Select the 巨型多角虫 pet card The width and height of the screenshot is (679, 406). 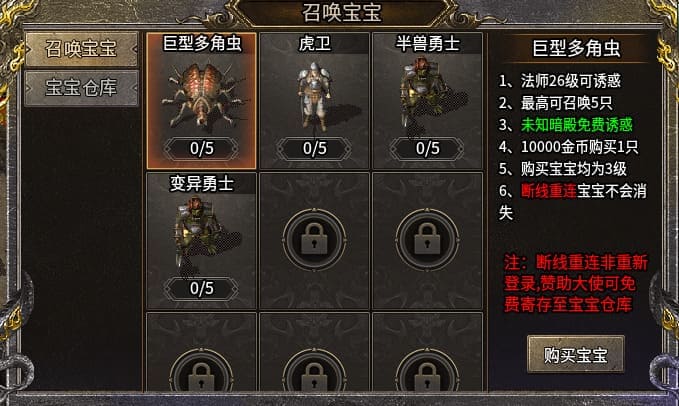[x=201, y=100]
